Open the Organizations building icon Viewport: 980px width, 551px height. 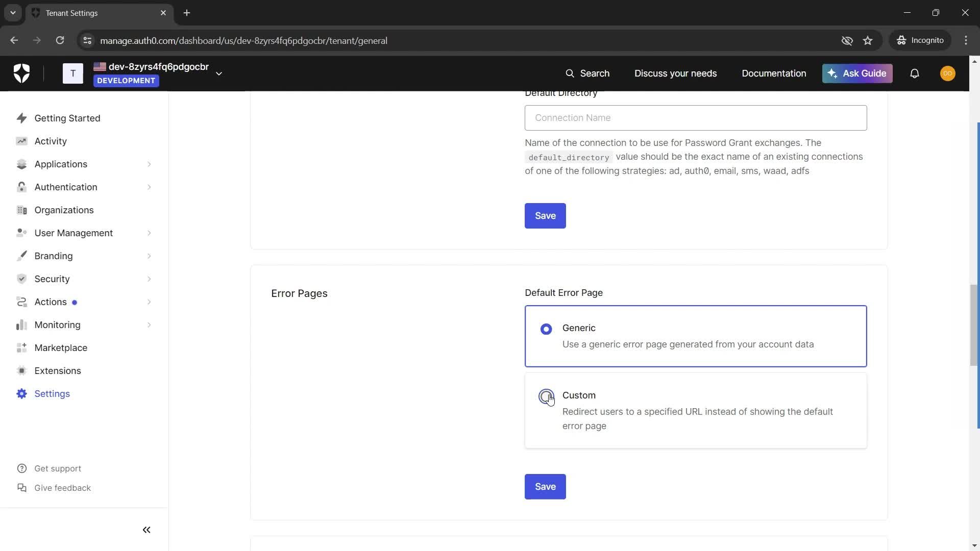[x=21, y=210]
